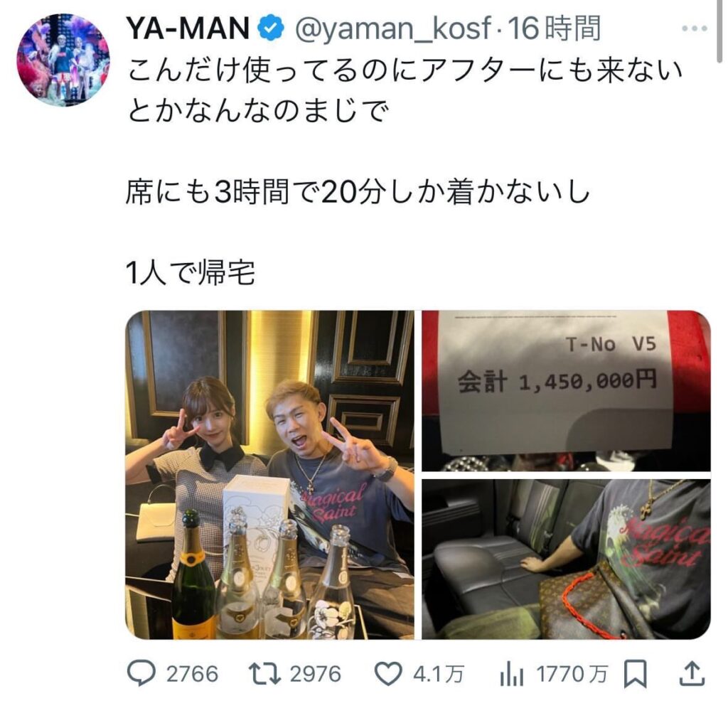Screen dimensions: 728x713
Task: Tap the repost arrows icon
Action: tap(264, 674)
